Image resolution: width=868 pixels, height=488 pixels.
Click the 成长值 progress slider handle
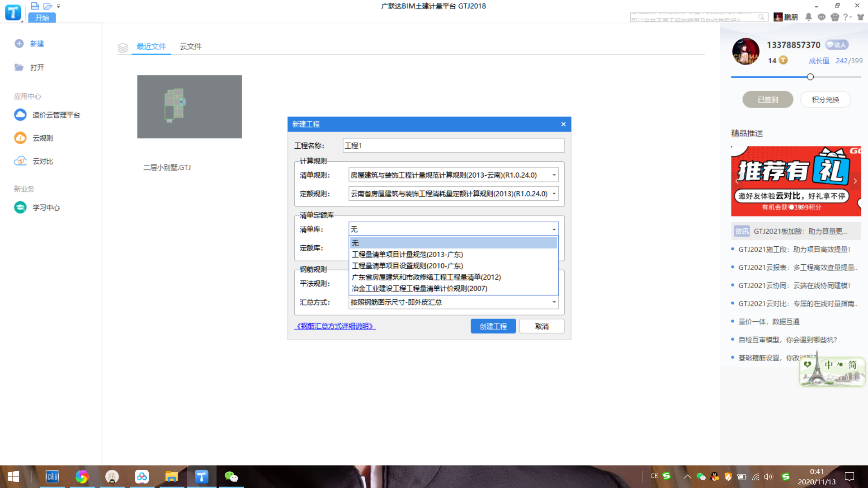click(x=810, y=77)
